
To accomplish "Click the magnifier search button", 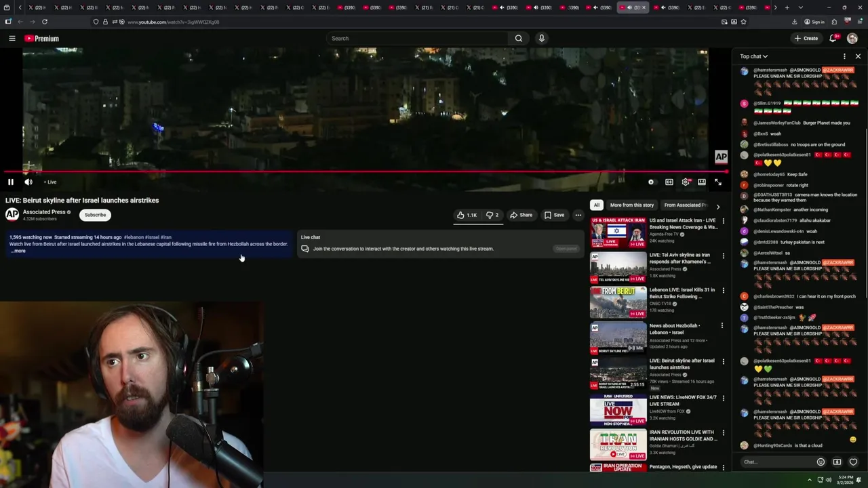I will pyautogui.click(x=519, y=38).
